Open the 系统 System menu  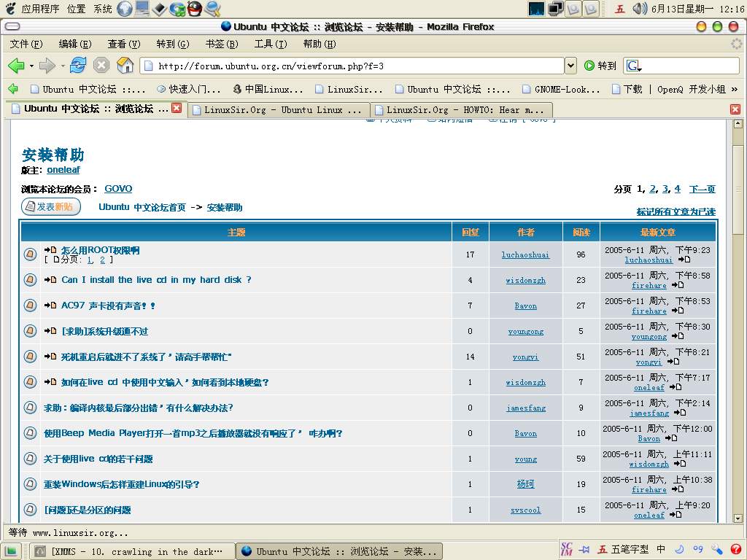click(102, 9)
